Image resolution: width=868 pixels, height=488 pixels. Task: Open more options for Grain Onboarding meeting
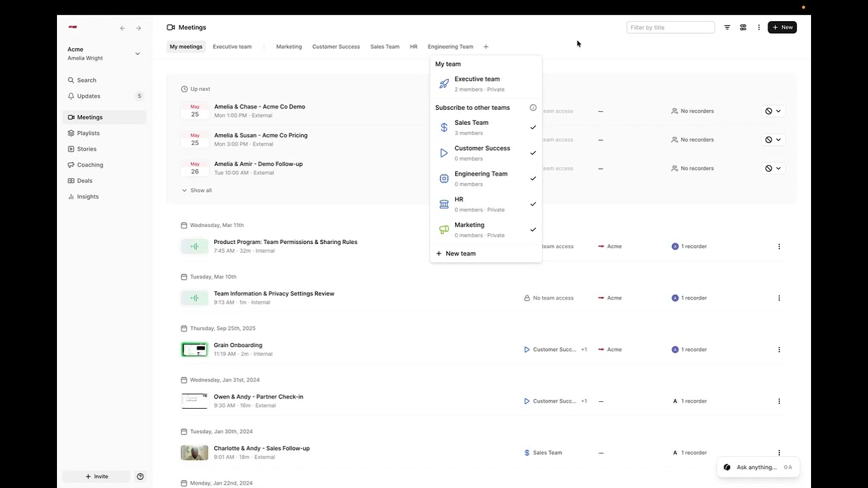779,350
